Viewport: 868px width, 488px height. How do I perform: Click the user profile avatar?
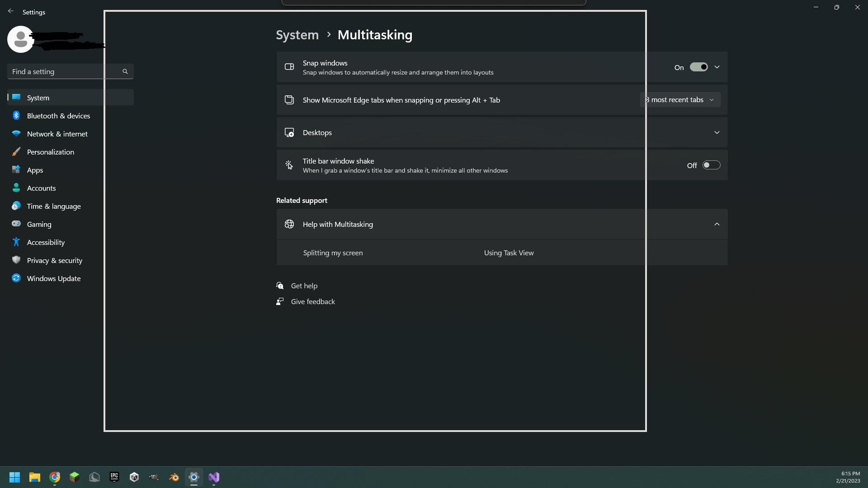click(20, 39)
